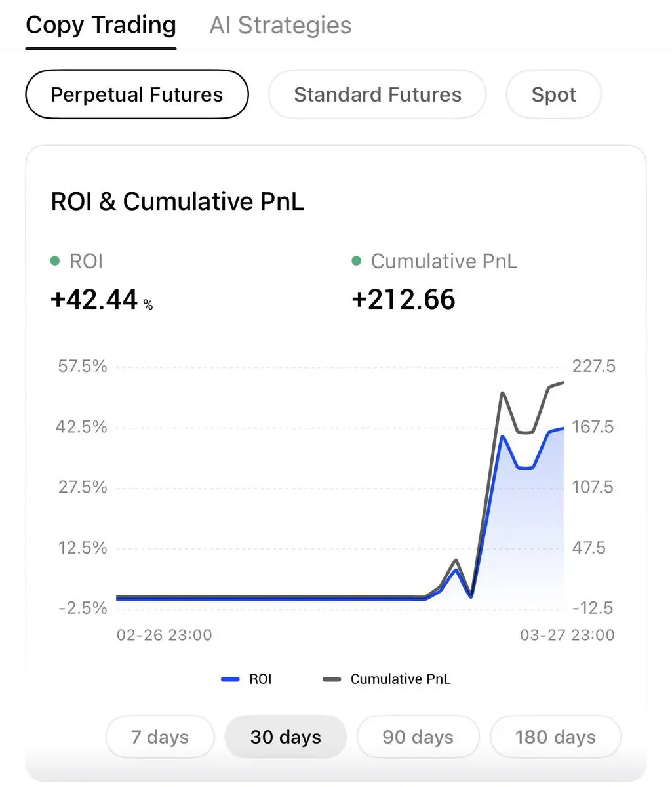This screenshot has width=672, height=787.
Task: Select the Standard Futures filter
Action: [377, 94]
